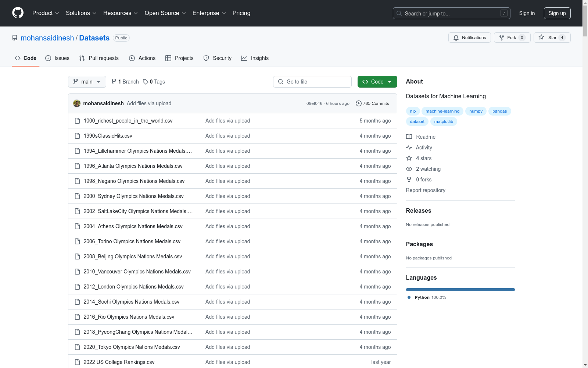Click the commits history clock icon

pyautogui.click(x=359, y=103)
